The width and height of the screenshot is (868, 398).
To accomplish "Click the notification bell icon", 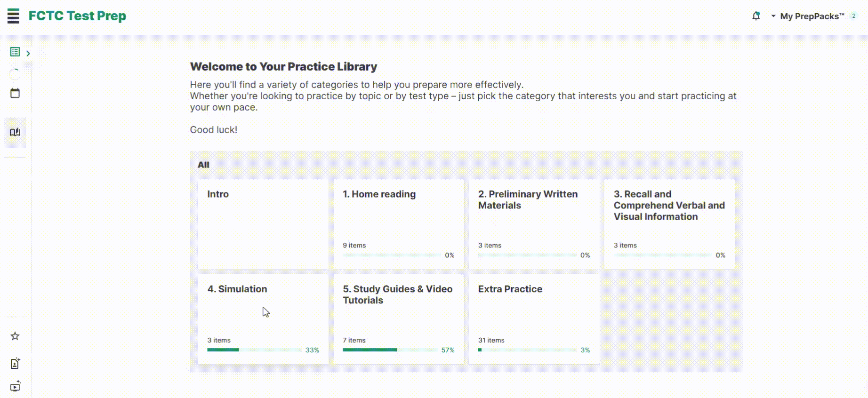I will [x=756, y=16].
